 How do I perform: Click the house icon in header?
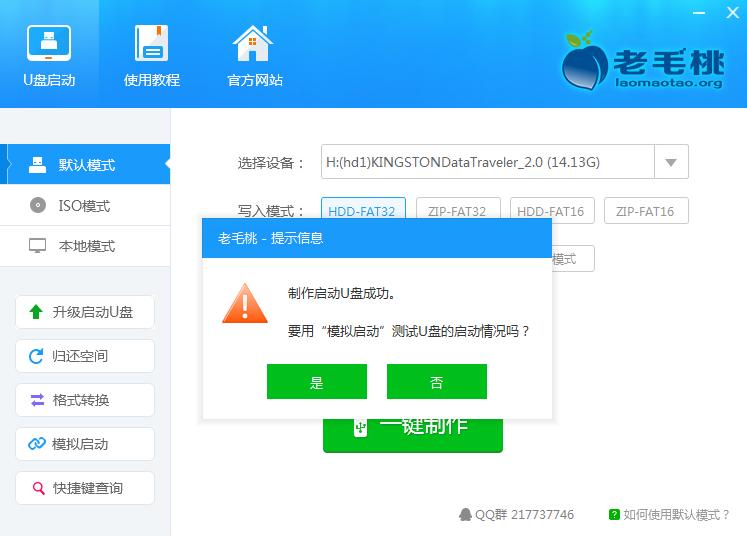[x=252, y=43]
